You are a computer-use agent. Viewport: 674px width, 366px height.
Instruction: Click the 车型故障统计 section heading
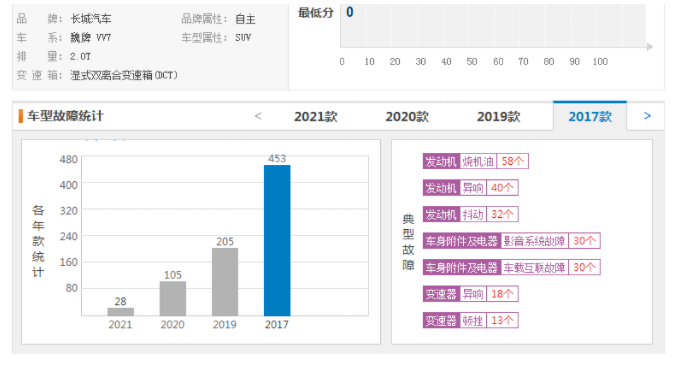click(65, 116)
